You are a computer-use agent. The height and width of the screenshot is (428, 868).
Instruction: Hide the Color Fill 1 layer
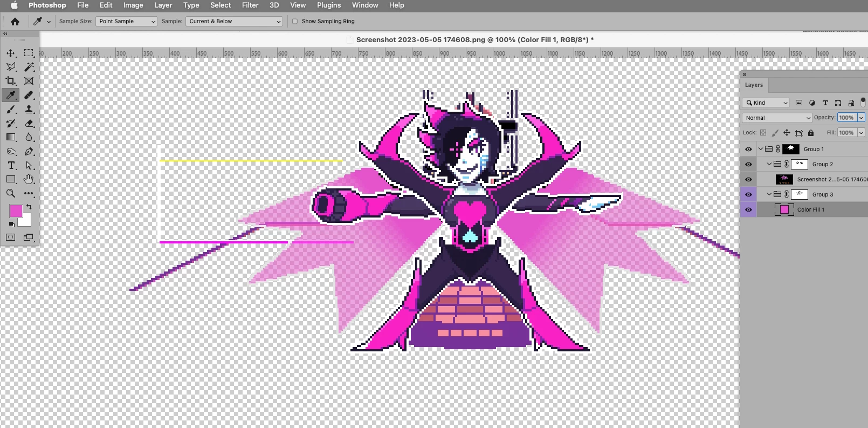click(748, 209)
